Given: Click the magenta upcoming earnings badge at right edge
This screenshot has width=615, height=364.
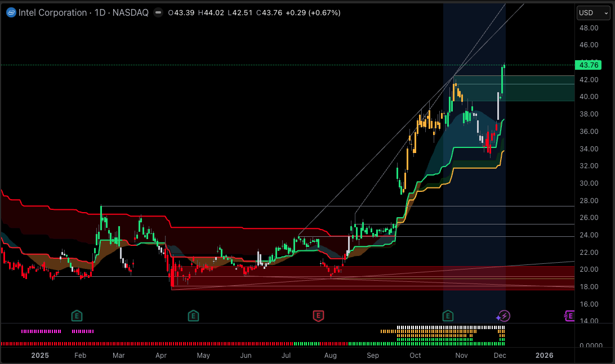Looking at the screenshot, I should click(x=569, y=316).
